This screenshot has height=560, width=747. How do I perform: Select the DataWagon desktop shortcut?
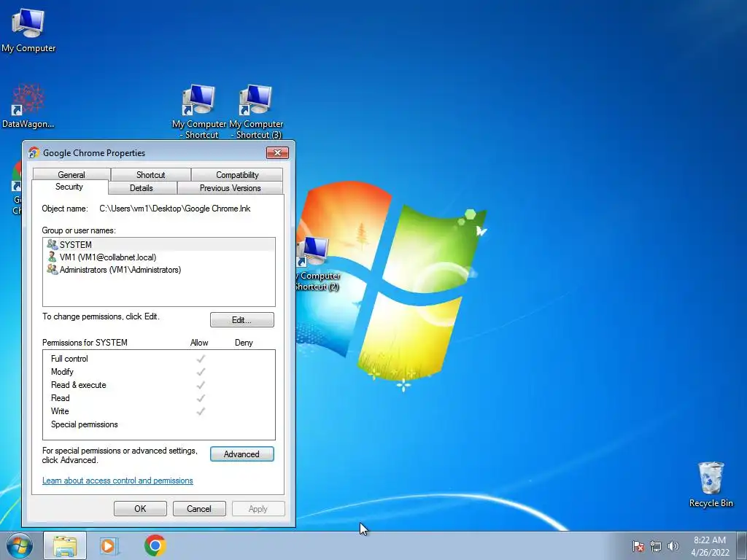(28, 106)
